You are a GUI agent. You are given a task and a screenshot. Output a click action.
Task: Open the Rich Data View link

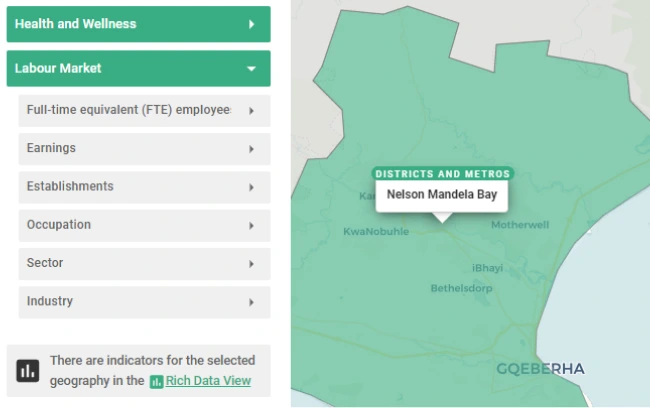208,381
